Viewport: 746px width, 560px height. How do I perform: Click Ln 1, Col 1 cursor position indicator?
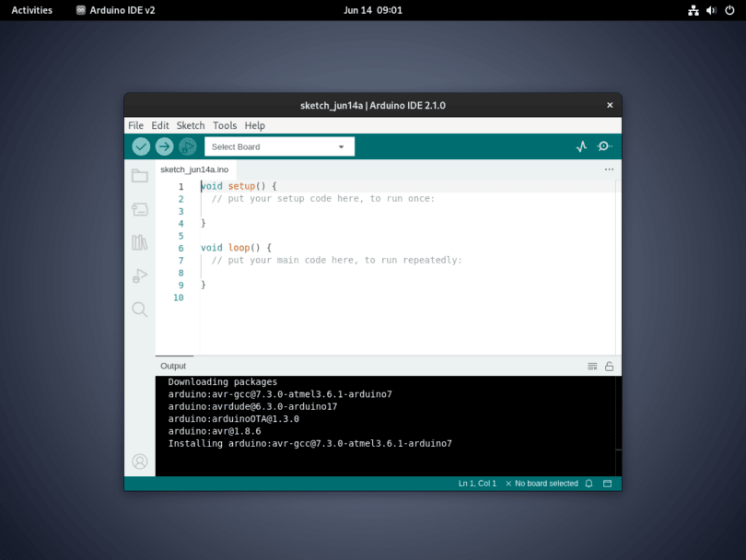pyautogui.click(x=476, y=483)
